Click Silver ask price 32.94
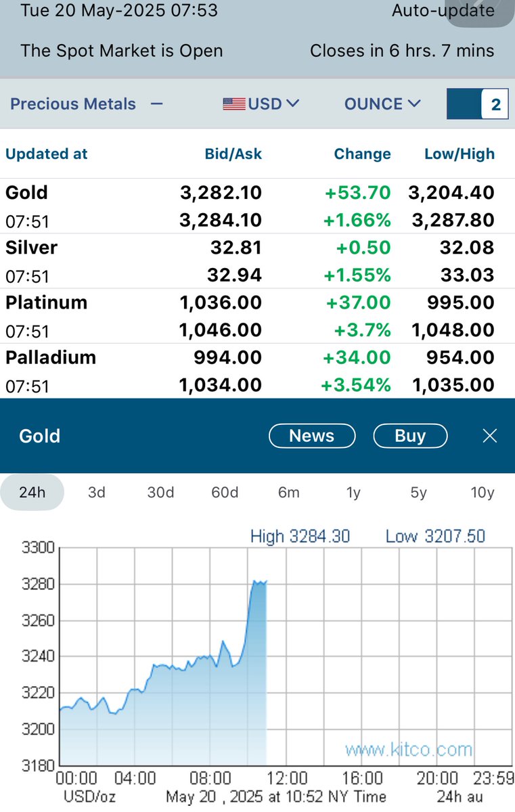The width and height of the screenshot is (515, 812). (235, 275)
